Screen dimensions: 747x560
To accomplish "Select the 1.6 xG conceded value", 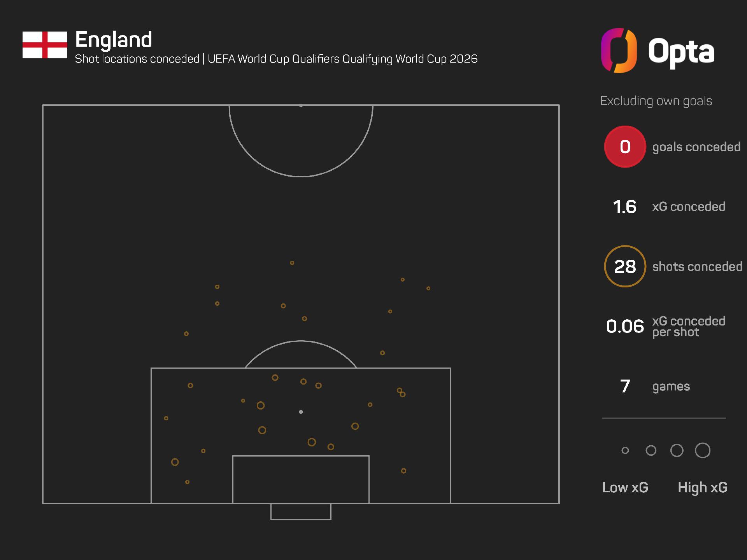I will [624, 207].
